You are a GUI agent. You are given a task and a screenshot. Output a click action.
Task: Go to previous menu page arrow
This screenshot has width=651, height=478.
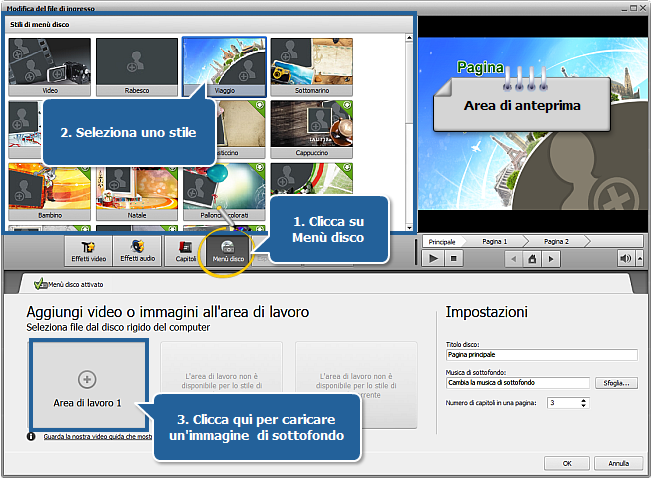pos(514,259)
